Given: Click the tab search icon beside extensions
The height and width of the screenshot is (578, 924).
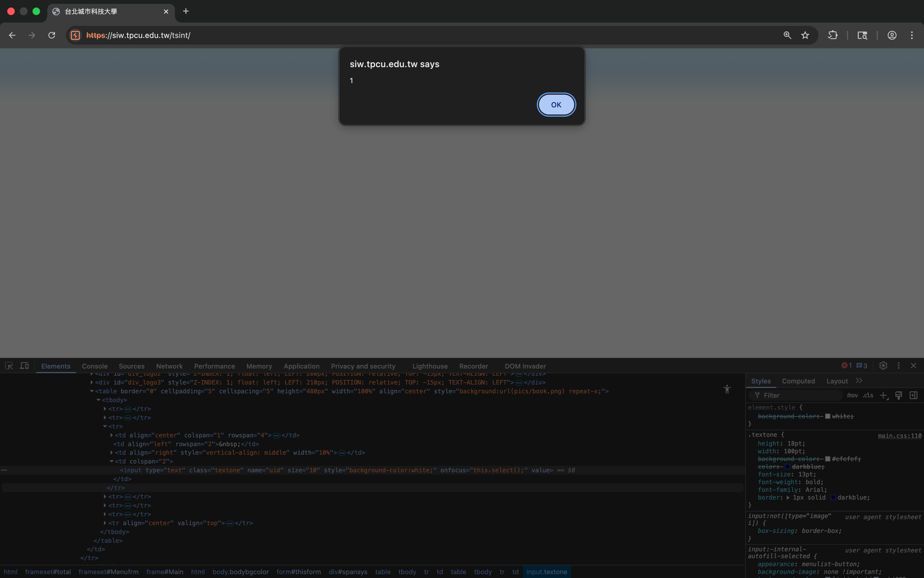Looking at the screenshot, I should 862,35.
